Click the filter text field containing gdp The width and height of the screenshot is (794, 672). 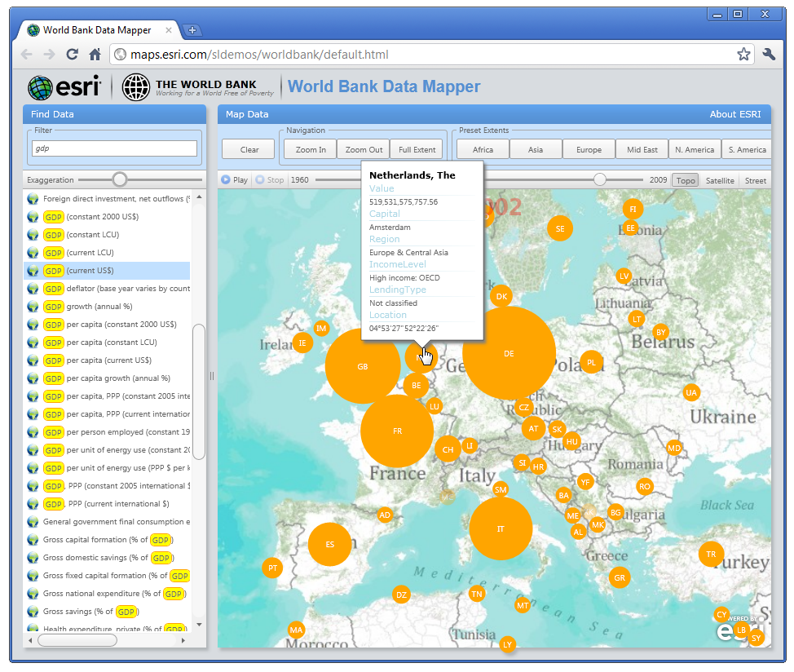click(114, 148)
